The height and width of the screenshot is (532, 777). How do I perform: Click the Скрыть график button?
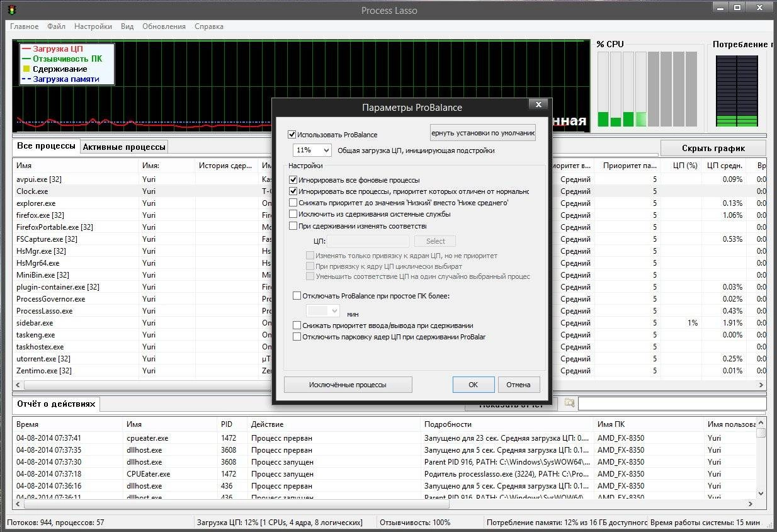(x=713, y=149)
